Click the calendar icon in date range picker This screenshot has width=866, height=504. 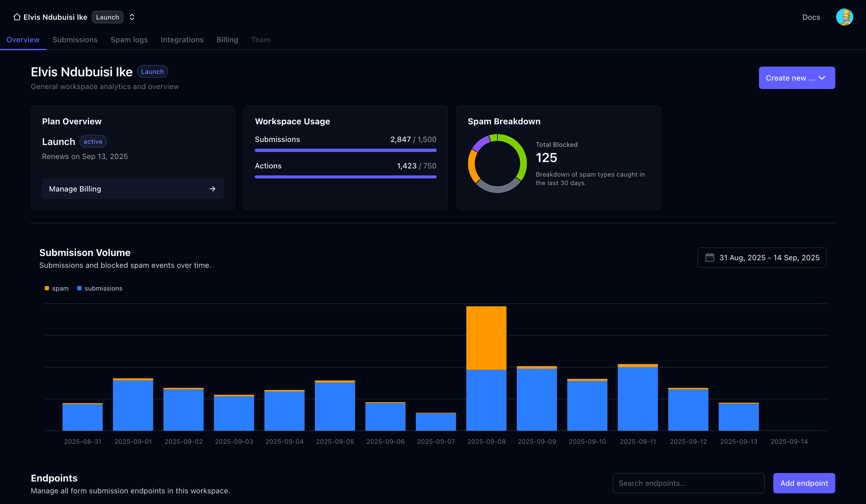pos(710,257)
